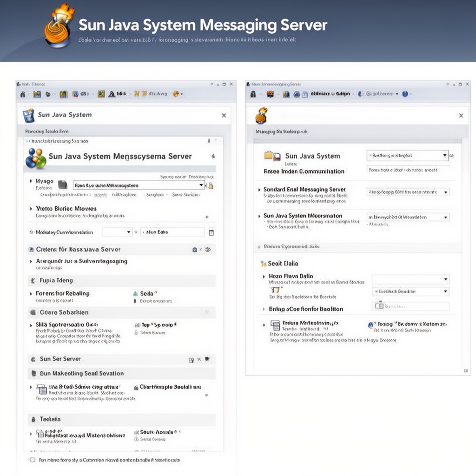The image size is (476, 476).
Task: Click the roast-chicken app logo in right window
Action: (261, 115)
